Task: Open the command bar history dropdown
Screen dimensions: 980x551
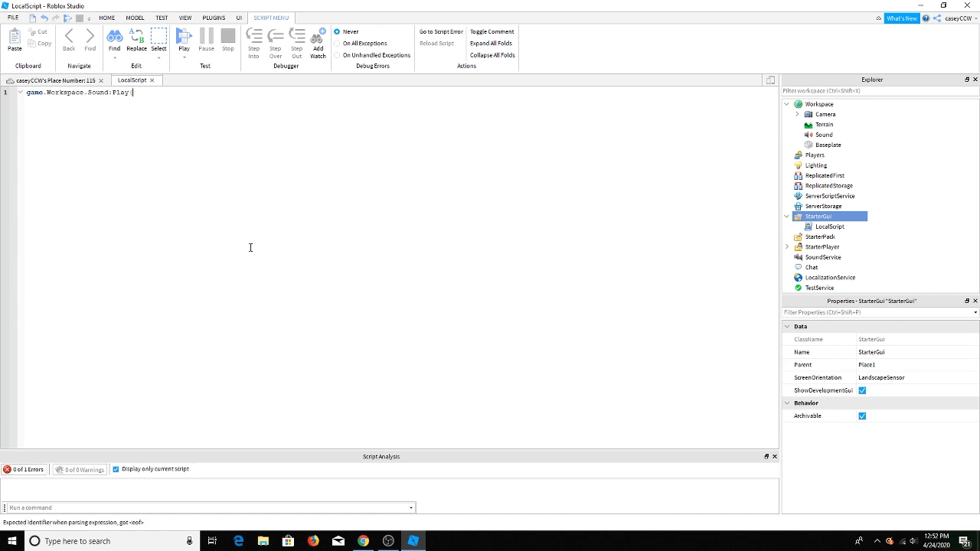Action: pyautogui.click(x=411, y=508)
